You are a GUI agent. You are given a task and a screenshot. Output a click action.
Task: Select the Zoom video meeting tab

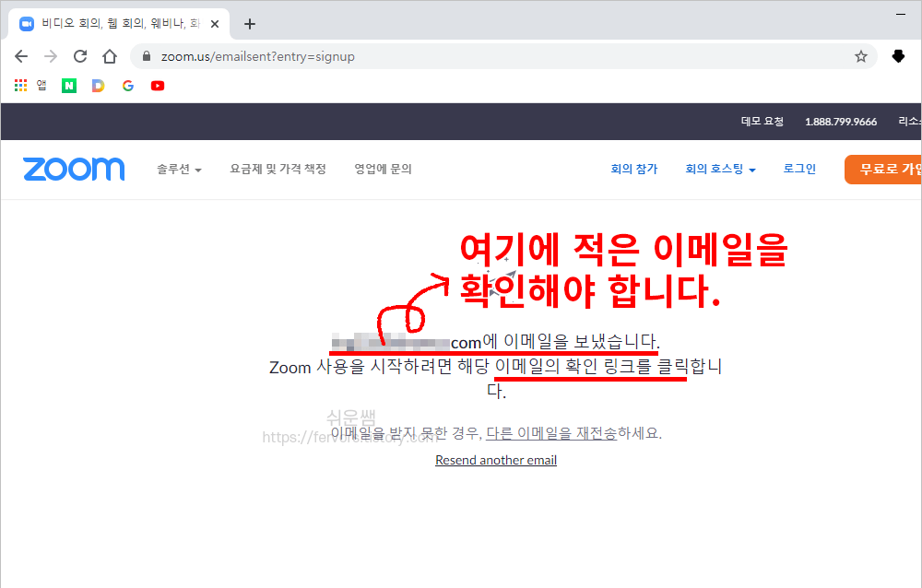pos(119,24)
